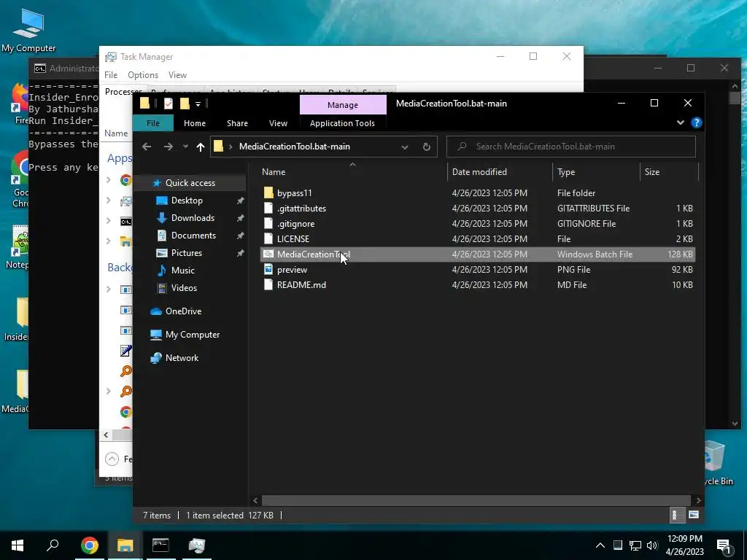Open Task Manager View menu
Screen dimensions: 747x560
pyautogui.click(x=177, y=75)
